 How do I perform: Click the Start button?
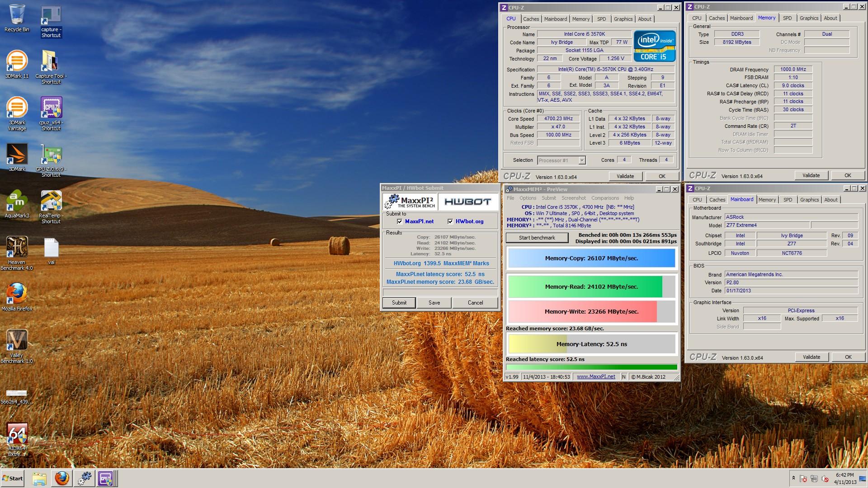(x=13, y=479)
